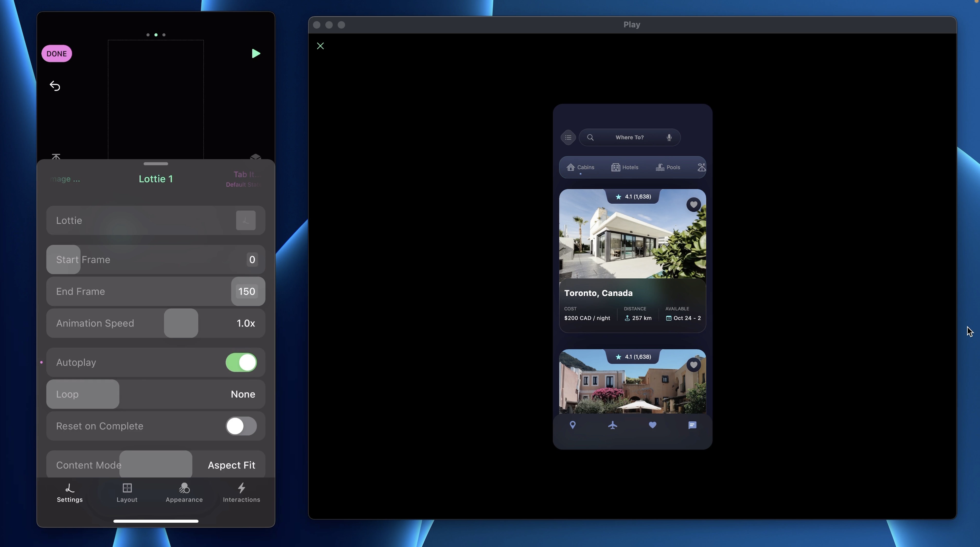
Task: Click the list menu icon beside search
Action: (x=568, y=138)
